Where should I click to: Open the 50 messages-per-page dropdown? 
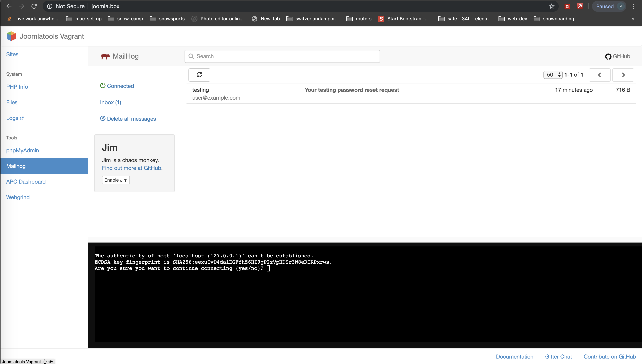(x=553, y=75)
